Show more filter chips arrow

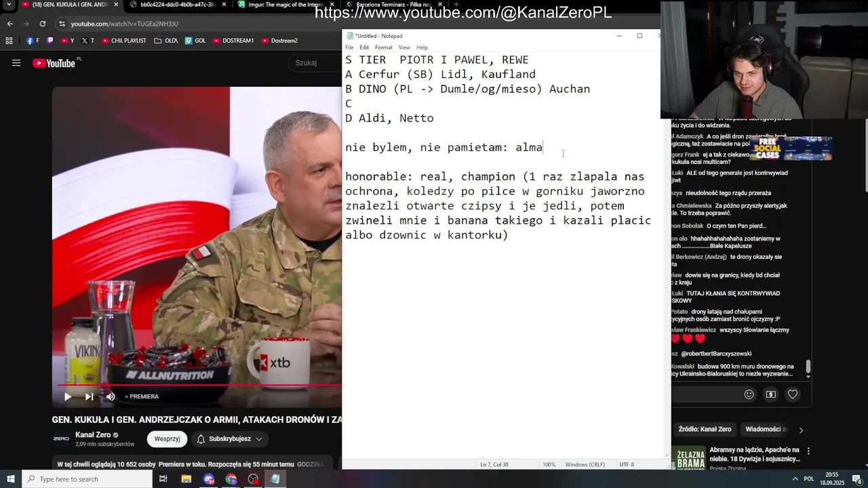[x=801, y=430]
